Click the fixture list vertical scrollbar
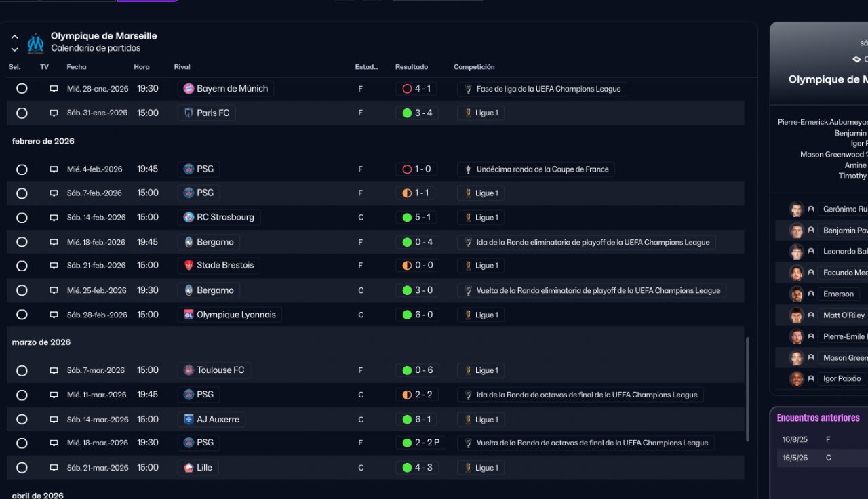The height and width of the screenshot is (499, 868). [748, 390]
